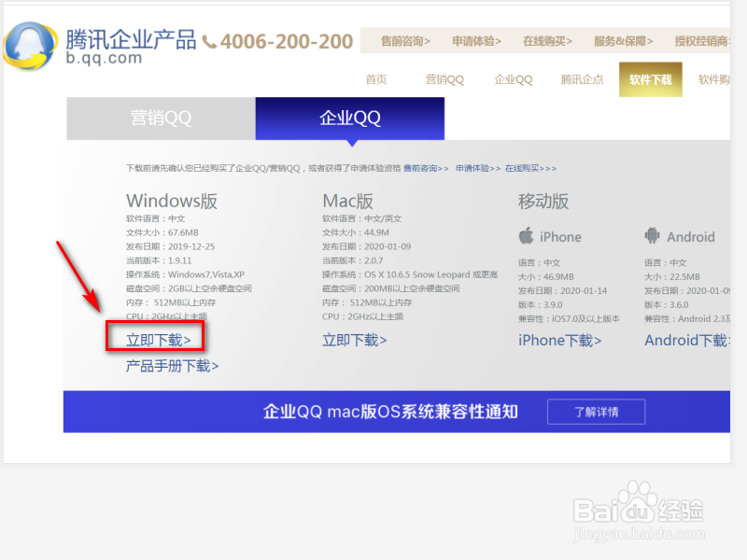The image size is (747, 560).
Task: Click the 移动版 heading
Action: pos(543,202)
